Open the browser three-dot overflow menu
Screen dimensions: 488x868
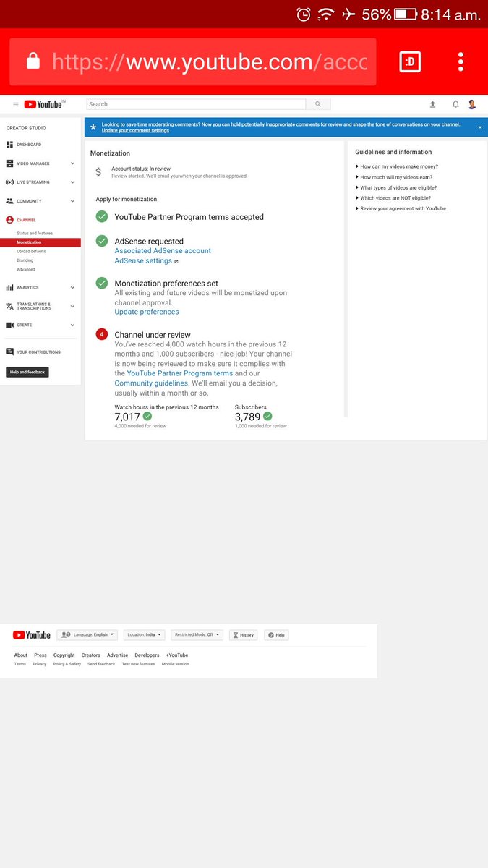(x=461, y=61)
